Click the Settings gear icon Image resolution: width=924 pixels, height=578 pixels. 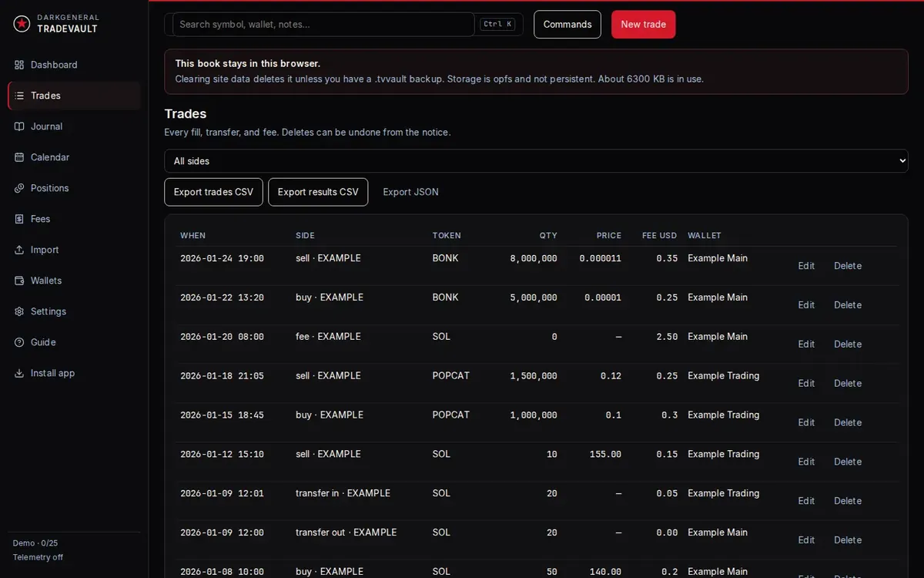(x=19, y=311)
